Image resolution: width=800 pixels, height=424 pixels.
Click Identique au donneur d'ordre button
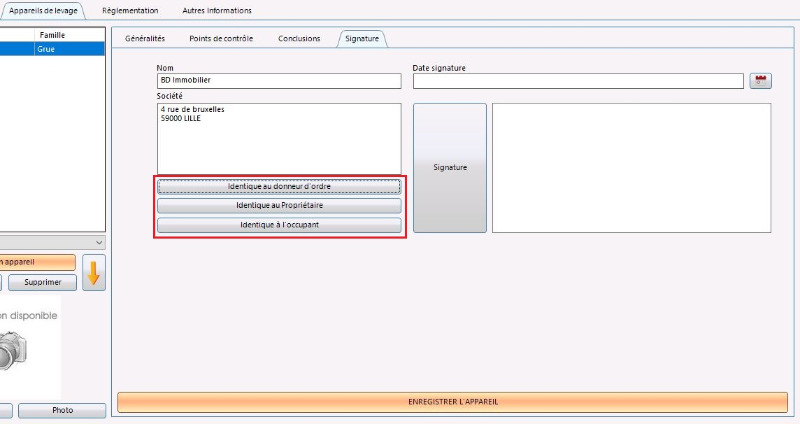279,187
